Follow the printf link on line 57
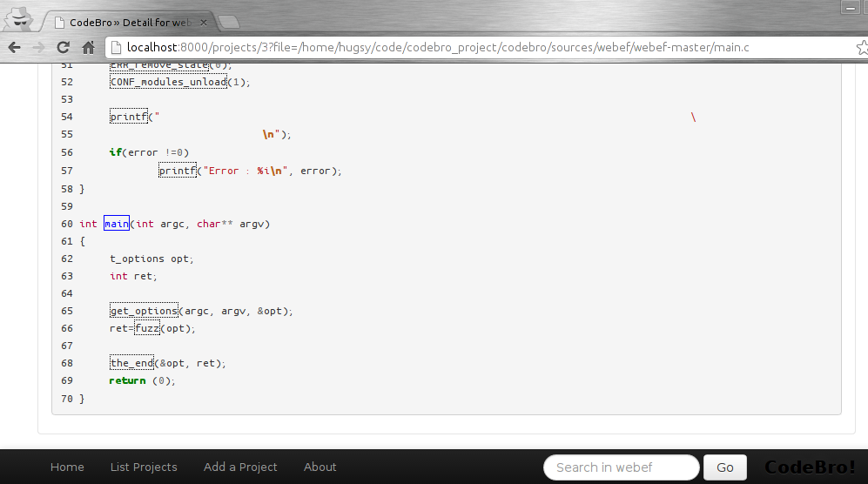Viewport: 868px width, 484px height. pyautogui.click(x=177, y=171)
